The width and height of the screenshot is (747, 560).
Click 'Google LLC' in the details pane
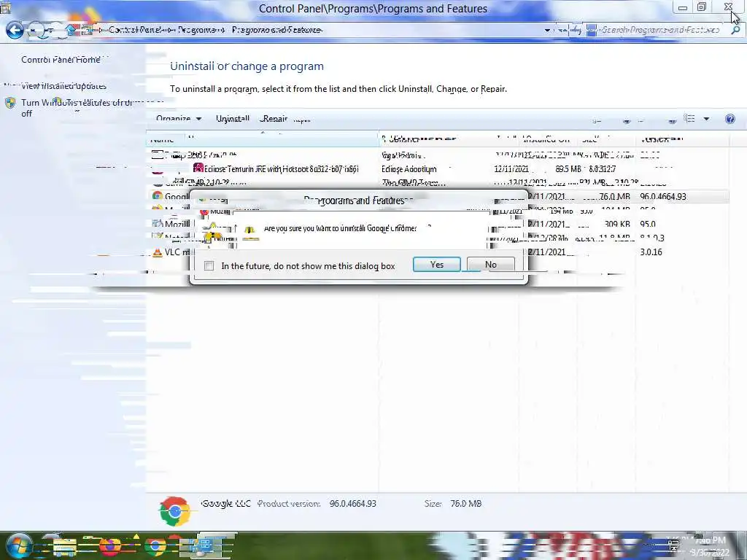(226, 503)
